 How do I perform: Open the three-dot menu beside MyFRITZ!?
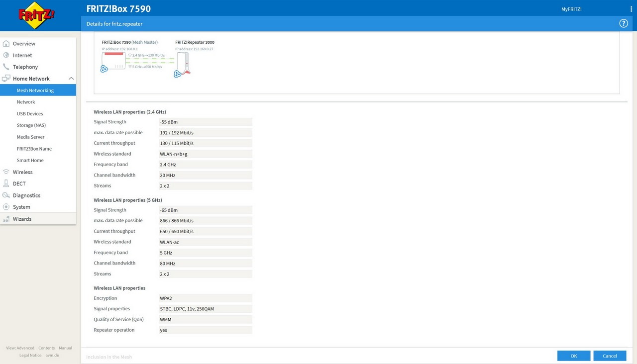(631, 9)
